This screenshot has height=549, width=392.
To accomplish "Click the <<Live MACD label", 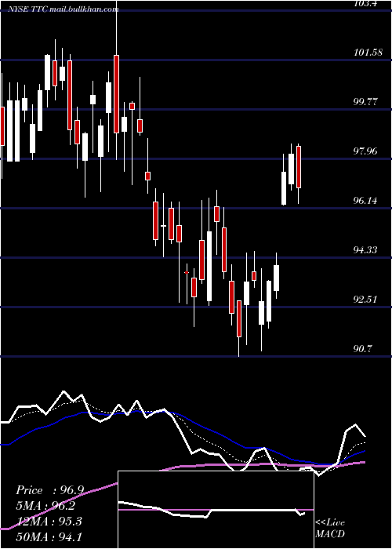I will (x=330, y=528).
